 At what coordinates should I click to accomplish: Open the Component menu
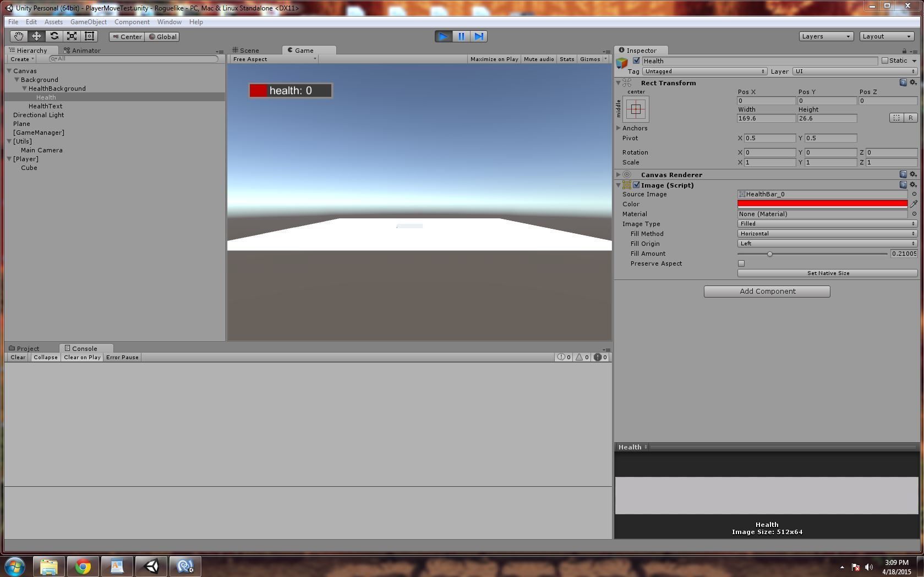(x=132, y=22)
